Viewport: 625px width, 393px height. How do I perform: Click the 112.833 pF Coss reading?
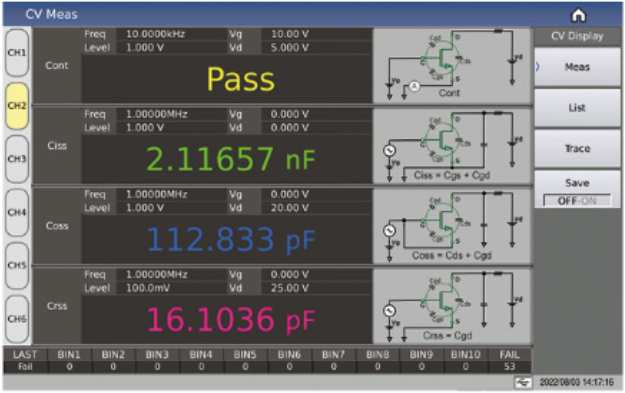point(231,239)
